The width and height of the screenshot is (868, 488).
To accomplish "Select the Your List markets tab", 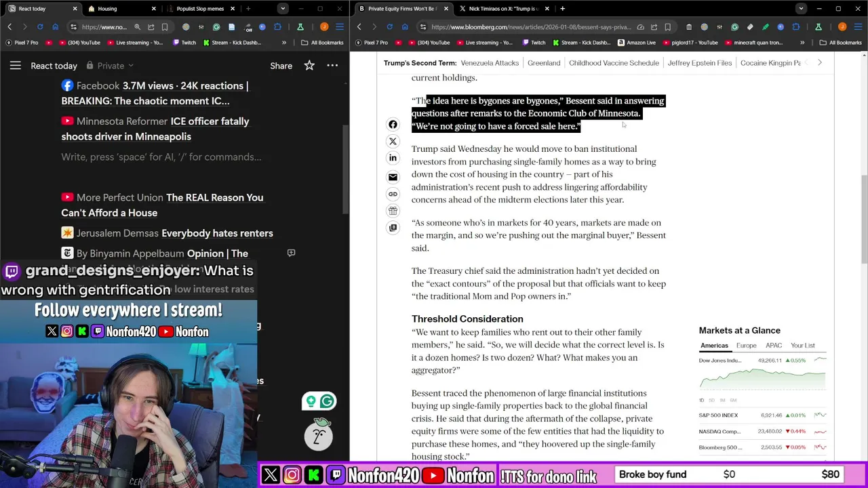I will coord(802,346).
